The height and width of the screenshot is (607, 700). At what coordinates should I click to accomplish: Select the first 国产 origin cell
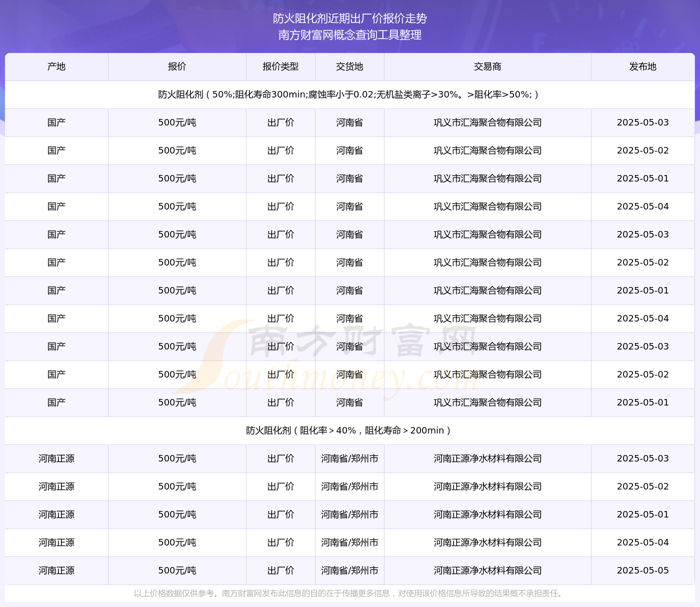click(x=56, y=122)
